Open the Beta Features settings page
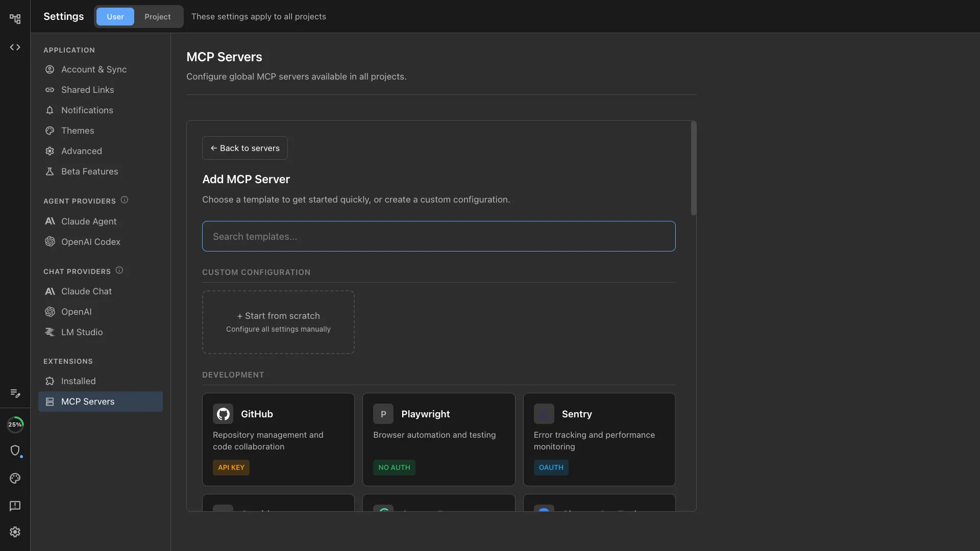 tap(89, 171)
